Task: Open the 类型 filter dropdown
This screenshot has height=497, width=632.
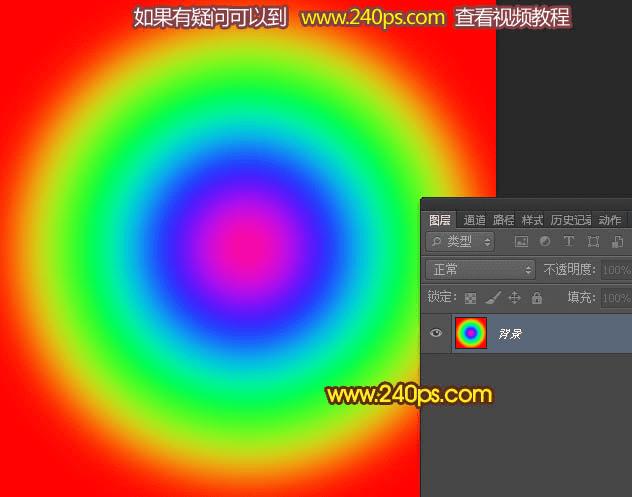Action: point(460,242)
